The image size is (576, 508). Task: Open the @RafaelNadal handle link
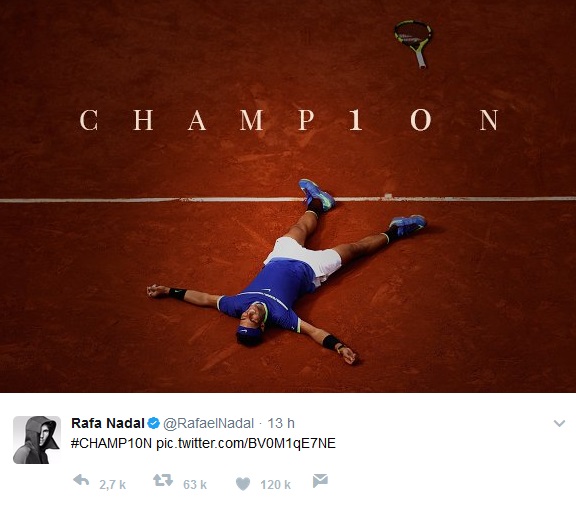(208, 424)
